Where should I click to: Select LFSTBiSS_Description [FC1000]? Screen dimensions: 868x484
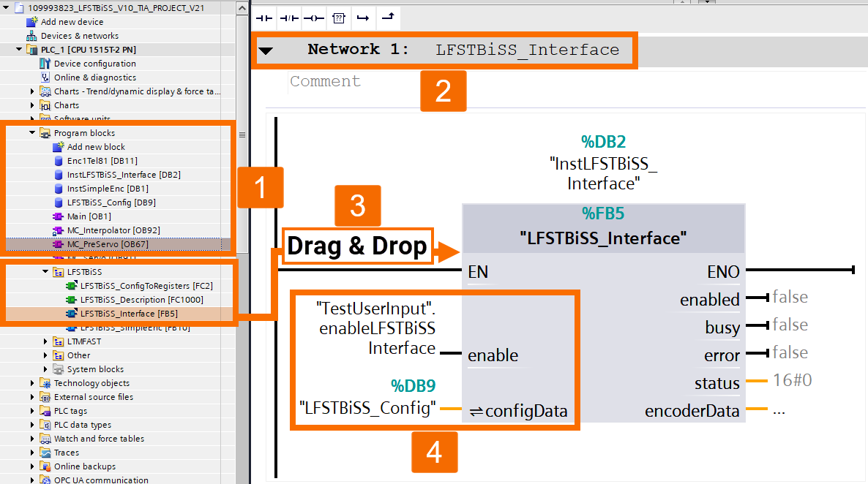[x=142, y=299]
